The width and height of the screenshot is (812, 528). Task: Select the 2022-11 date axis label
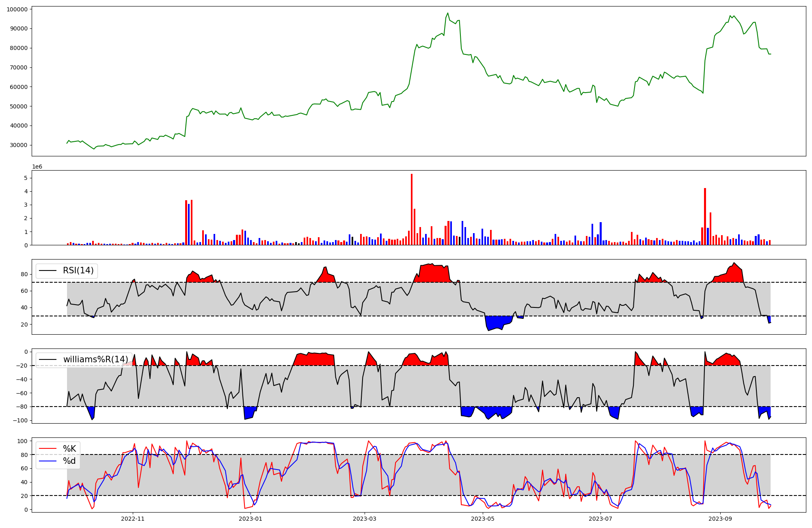click(x=133, y=519)
